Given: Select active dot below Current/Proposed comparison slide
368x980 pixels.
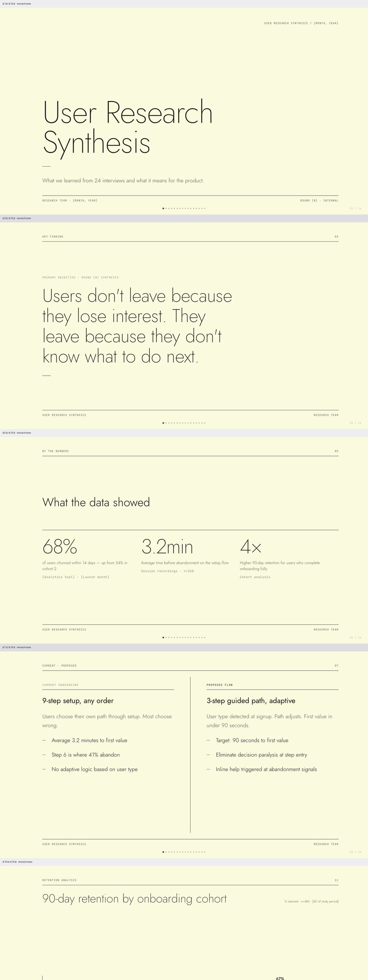Looking at the screenshot, I should (x=163, y=852).
